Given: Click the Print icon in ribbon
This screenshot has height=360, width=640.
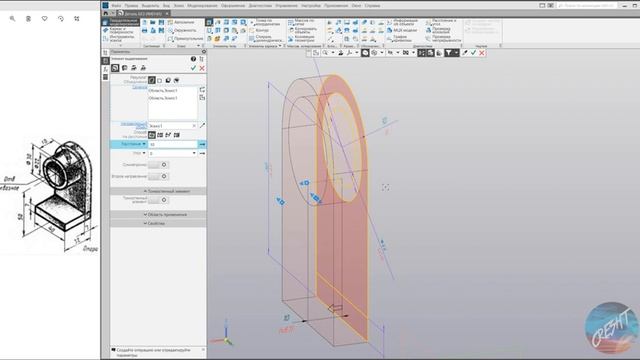Looking at the screenshot, I should pyautogui.click(x=144, y=31).
